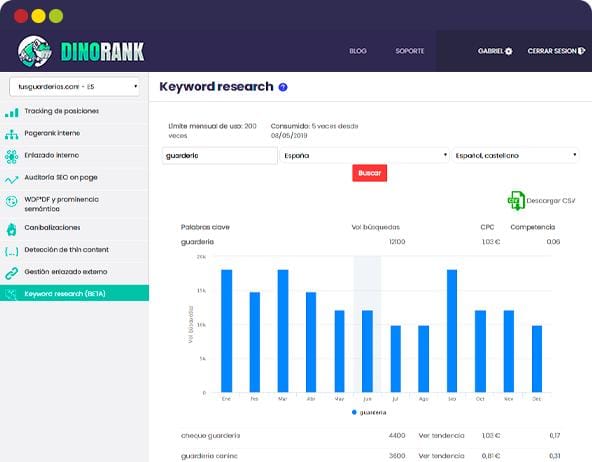Click the Detección de thin content brackets icon

click(x=12, y=251)
